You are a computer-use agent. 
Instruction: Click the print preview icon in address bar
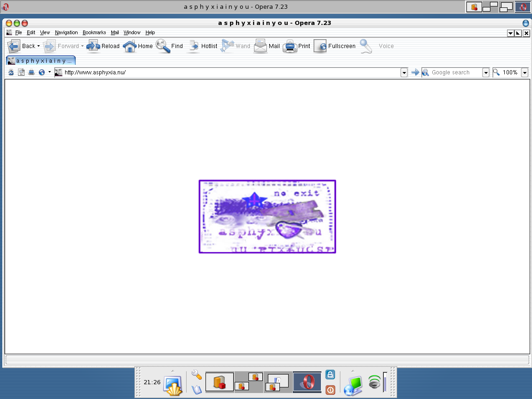coord(31,72)
